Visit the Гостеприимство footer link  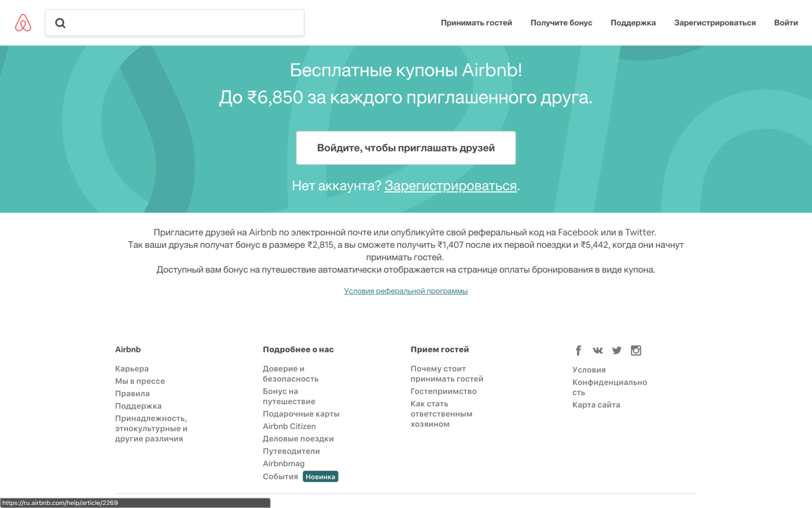[444, 392]
